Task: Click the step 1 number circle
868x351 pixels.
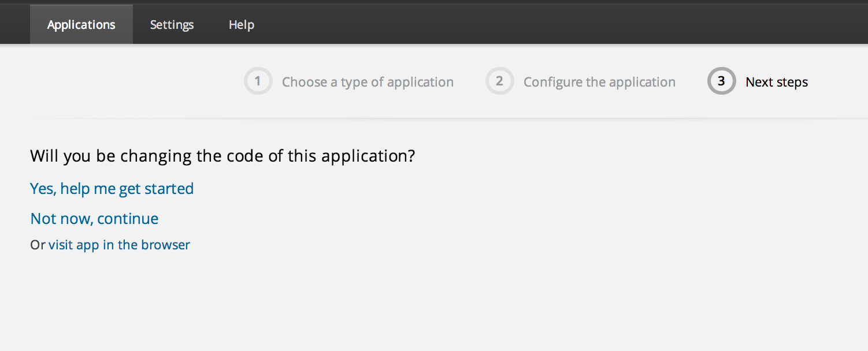Action: click(x=258, y=81)
